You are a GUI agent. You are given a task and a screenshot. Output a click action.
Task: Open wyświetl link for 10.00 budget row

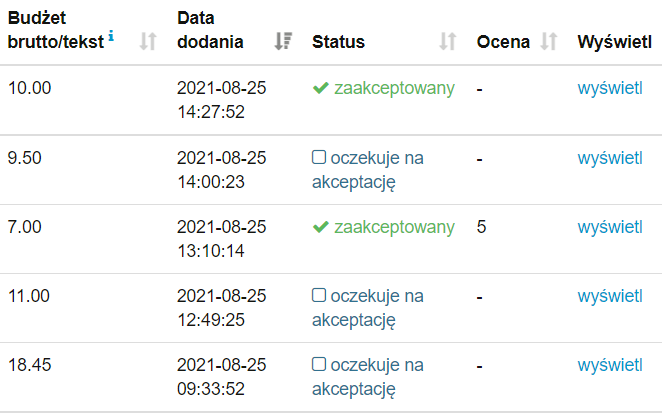609,89
